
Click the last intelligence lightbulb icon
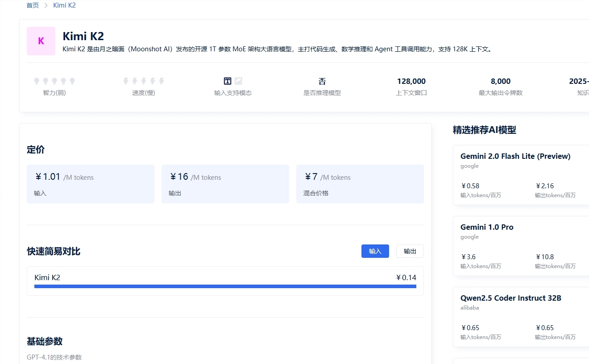[x=72, y=81]
